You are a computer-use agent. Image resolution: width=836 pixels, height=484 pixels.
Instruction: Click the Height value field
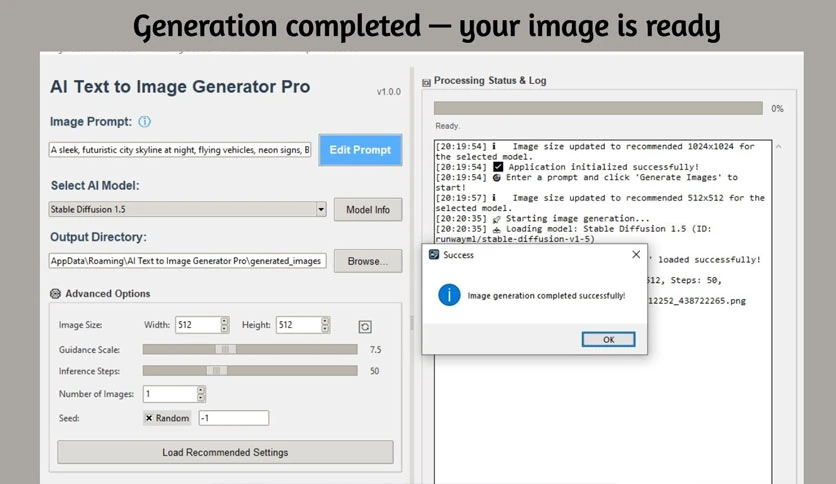pos(298,325)
